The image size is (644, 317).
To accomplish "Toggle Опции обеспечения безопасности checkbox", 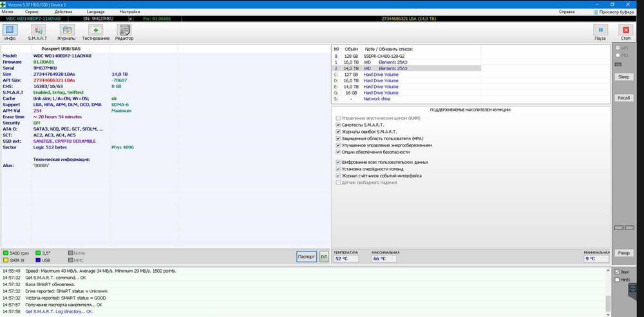I will (x=338, y=152).
